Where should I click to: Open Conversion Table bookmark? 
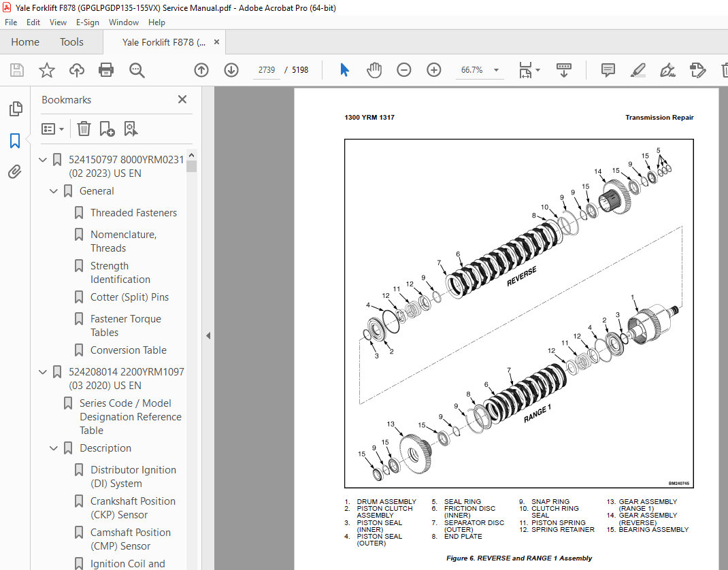point(128,350)
